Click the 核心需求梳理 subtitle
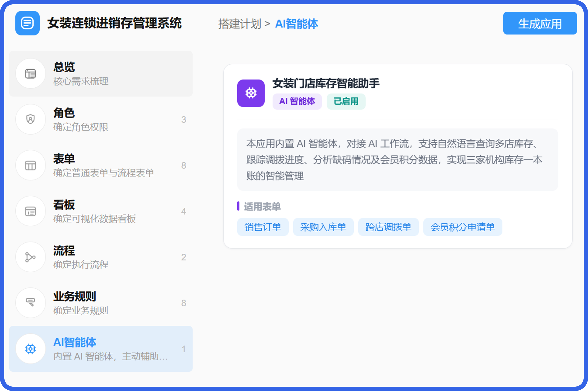The image size is (588, 391). point(81,81)
